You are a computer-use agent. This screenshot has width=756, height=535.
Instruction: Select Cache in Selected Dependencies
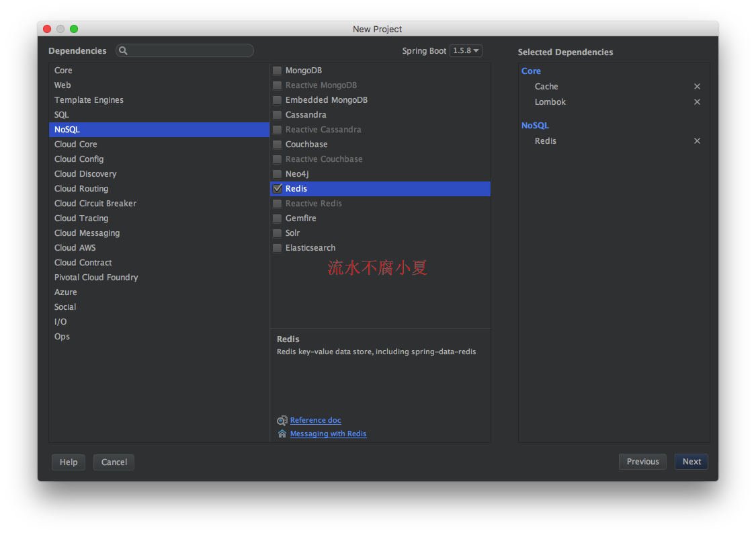(546, 86)
